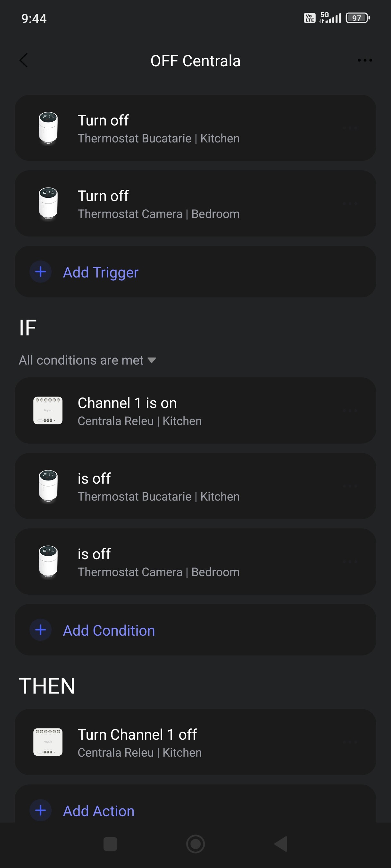391x868 pixels.
Task: Open the "is off" Thermostat Bucatarie condition
Action: [x=195, y=486]
